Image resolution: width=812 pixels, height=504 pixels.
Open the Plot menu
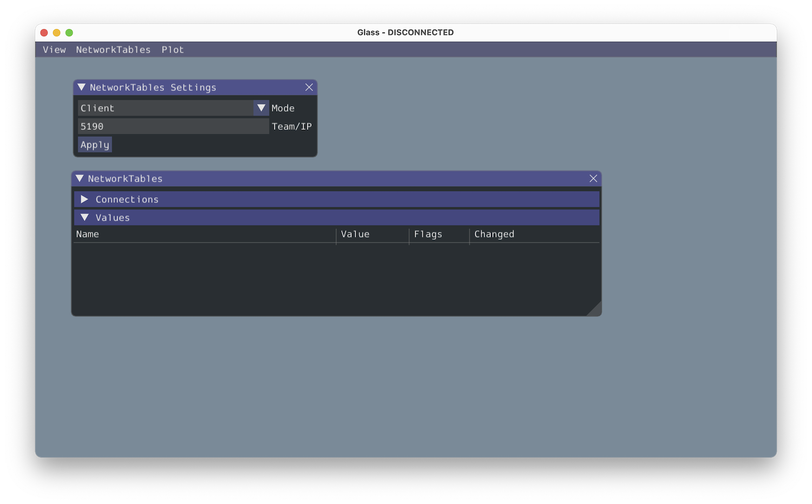point(173,50)
